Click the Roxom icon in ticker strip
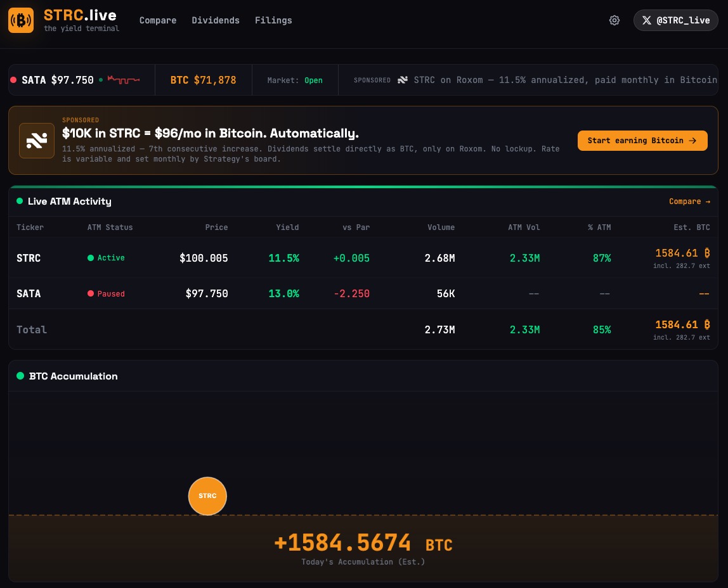 click(403, 80)
